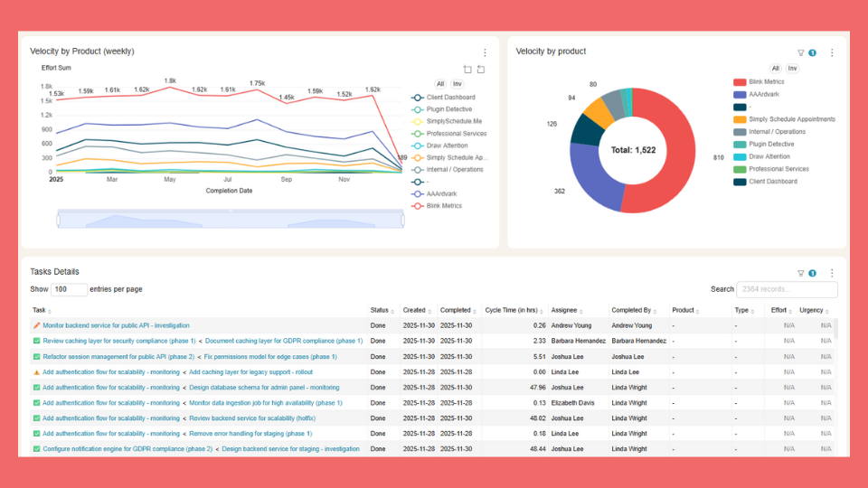The image size is (868, 488).
Task: Click the date range slider below line chart
Action: [x=231, y=219]
